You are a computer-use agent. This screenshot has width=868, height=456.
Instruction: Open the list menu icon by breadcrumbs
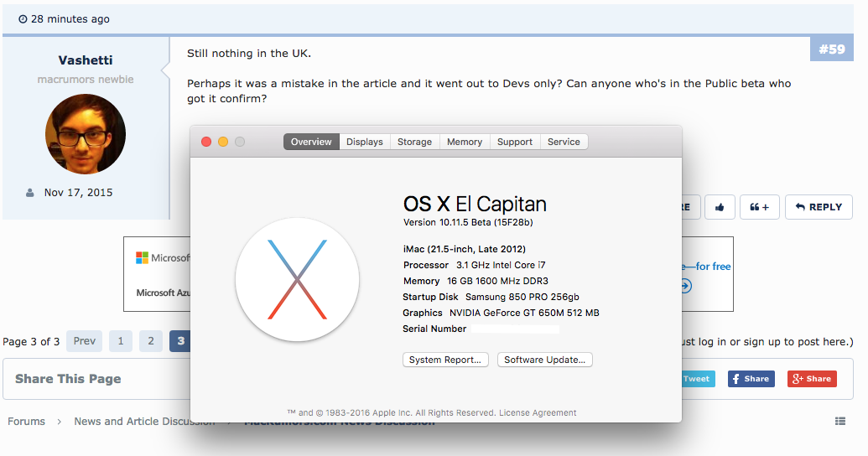840,421
